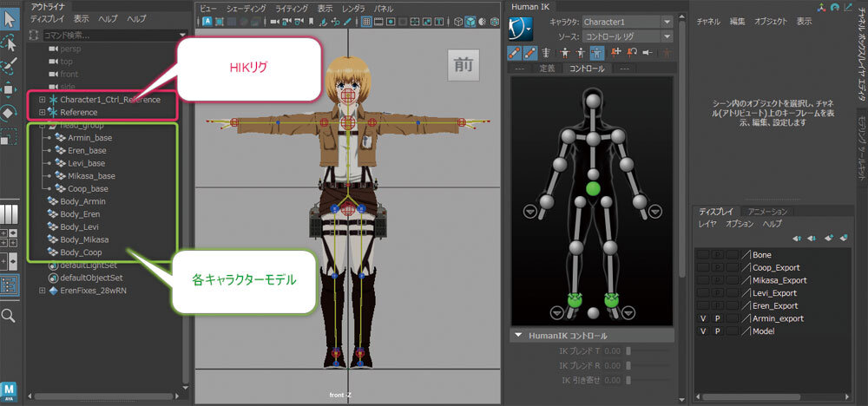
Task: Switch to the コントロール tab in HumanIK
Action: pyautogui.click(x=588, y=69)
